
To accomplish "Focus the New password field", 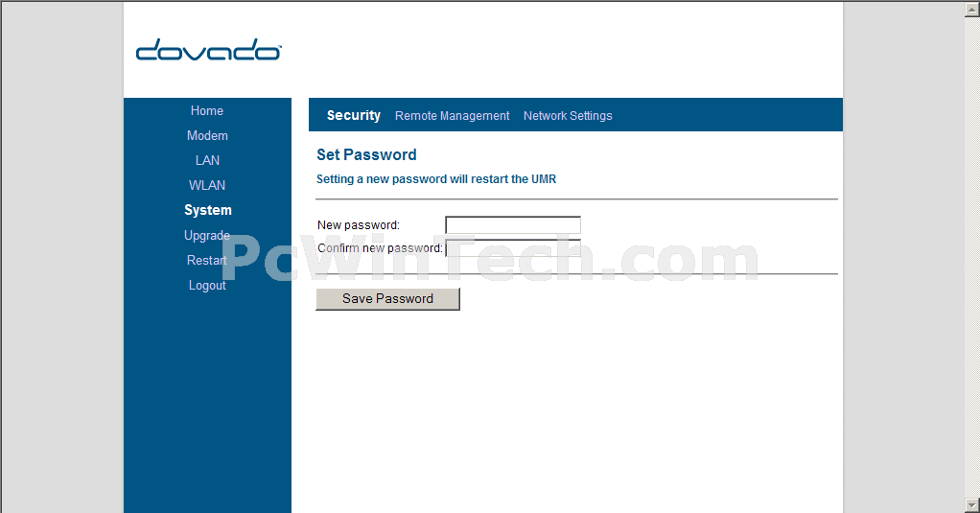I will click(512, 225).
